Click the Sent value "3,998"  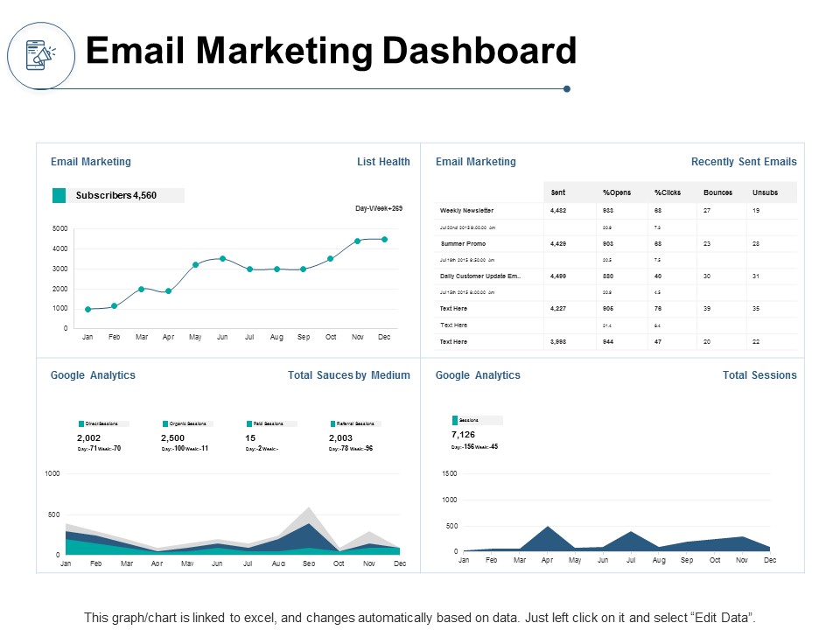tap(558, 342)
